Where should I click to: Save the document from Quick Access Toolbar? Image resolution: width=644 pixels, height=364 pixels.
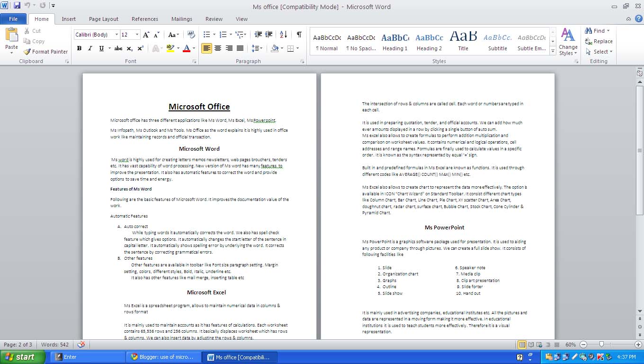tap(17, 6)
